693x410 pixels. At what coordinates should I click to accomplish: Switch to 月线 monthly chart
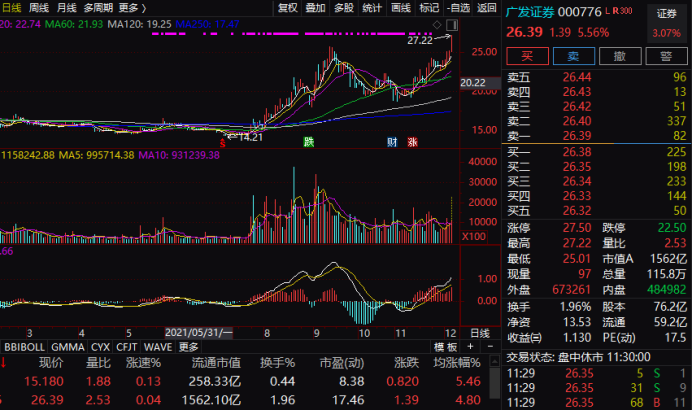[67, 8]
